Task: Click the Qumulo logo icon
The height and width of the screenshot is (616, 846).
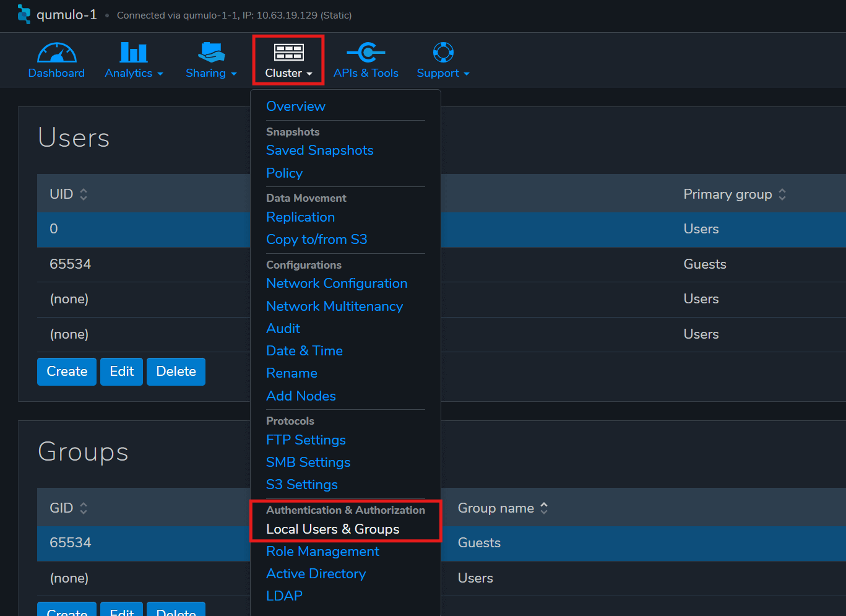Action: 24,14
